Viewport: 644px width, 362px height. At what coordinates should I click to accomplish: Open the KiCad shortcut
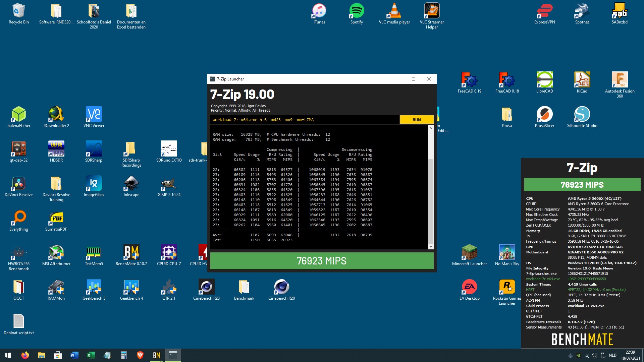pos(582,83)
